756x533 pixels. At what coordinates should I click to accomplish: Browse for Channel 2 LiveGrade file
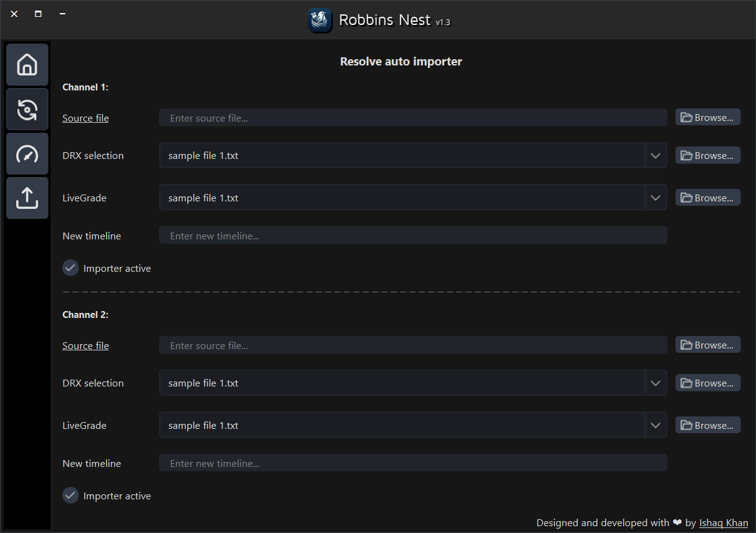point(708,425)
